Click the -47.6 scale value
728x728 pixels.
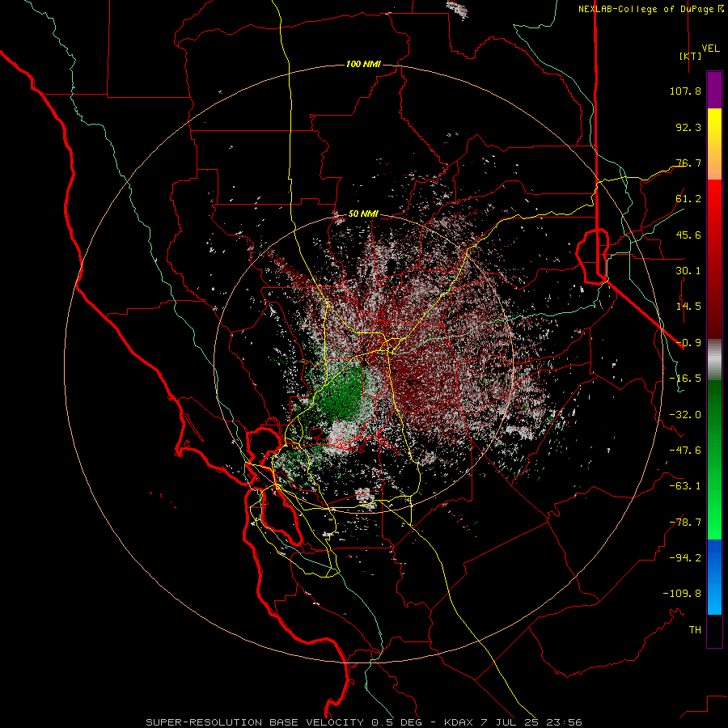(685, 451)
